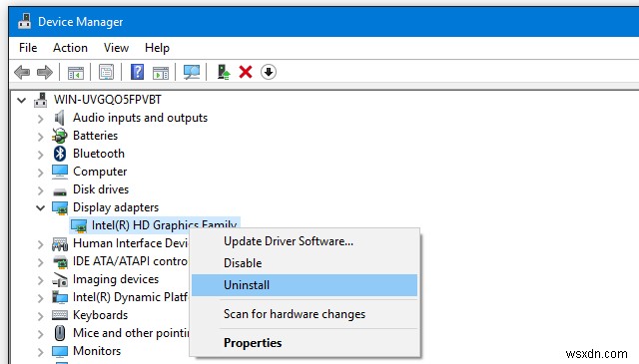Expand the Keyboards chevron
This screenshot has height=364, width=639.
[x=40, y=316]
